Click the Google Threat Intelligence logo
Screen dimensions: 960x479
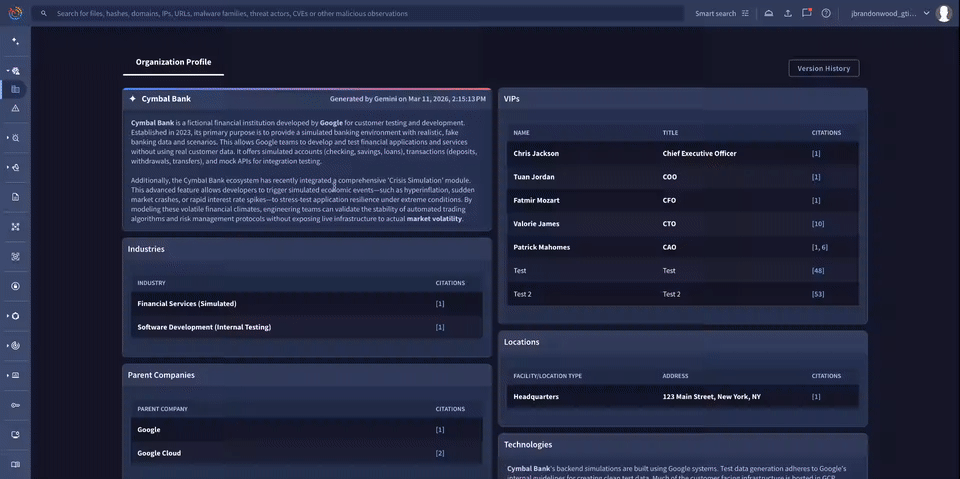click(x=15, y=14)
